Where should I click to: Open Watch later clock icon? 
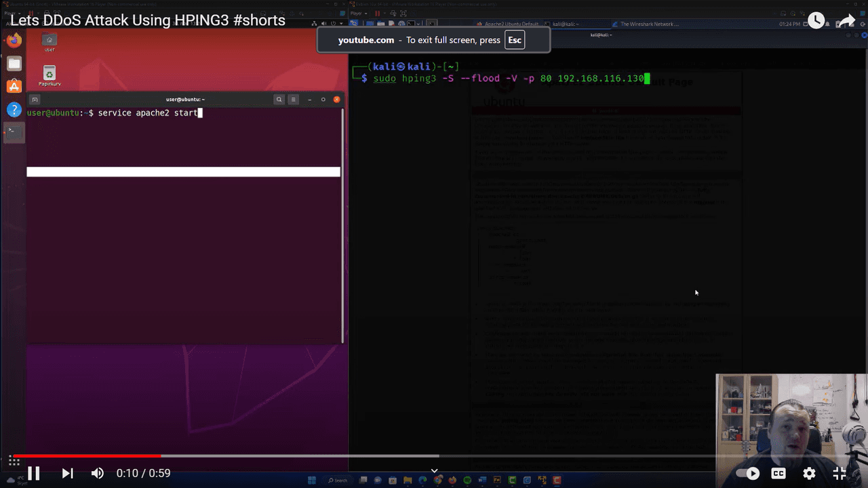(816, 21)
